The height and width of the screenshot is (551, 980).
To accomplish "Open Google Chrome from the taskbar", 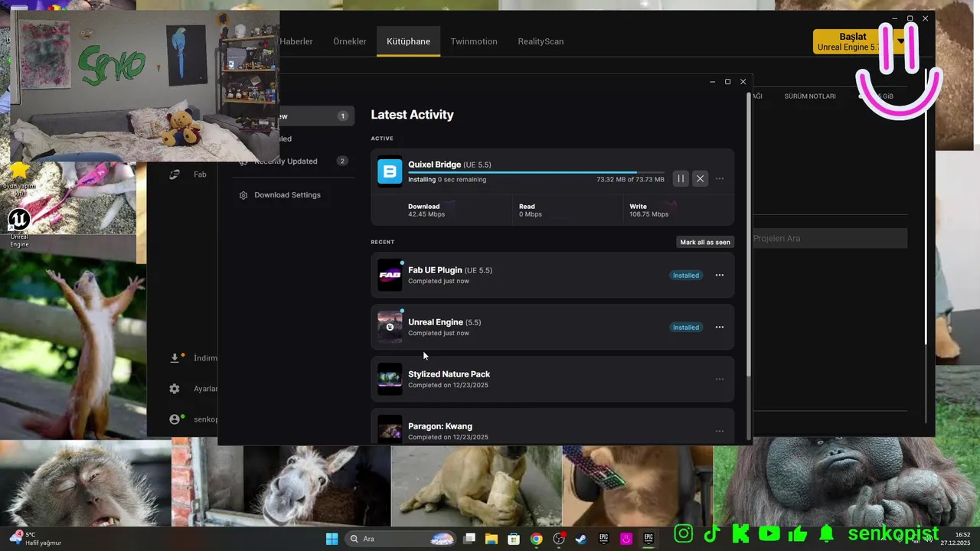I will coord(537,539).
